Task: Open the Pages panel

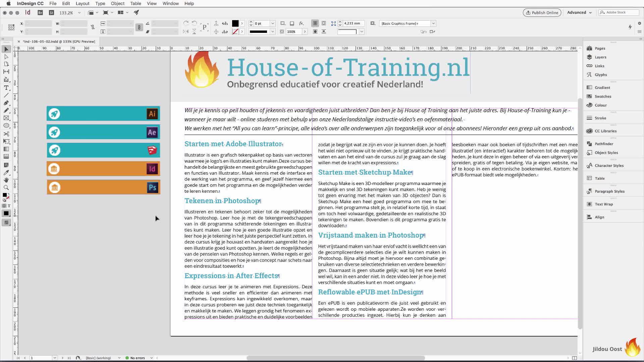Action: 600,48
